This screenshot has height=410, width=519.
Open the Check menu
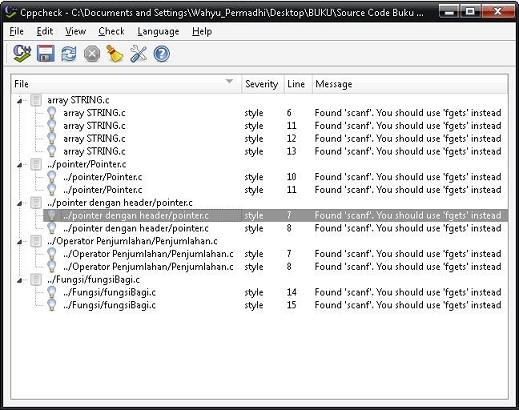111,31
